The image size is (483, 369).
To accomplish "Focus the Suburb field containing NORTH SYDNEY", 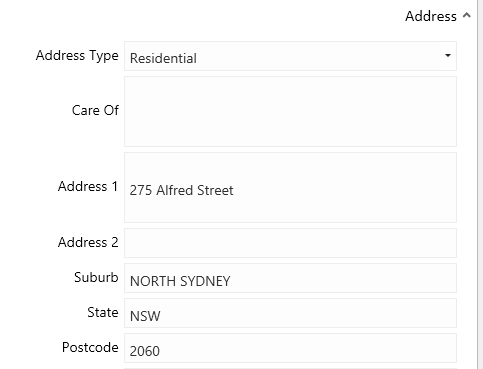I will pos(290,278).
